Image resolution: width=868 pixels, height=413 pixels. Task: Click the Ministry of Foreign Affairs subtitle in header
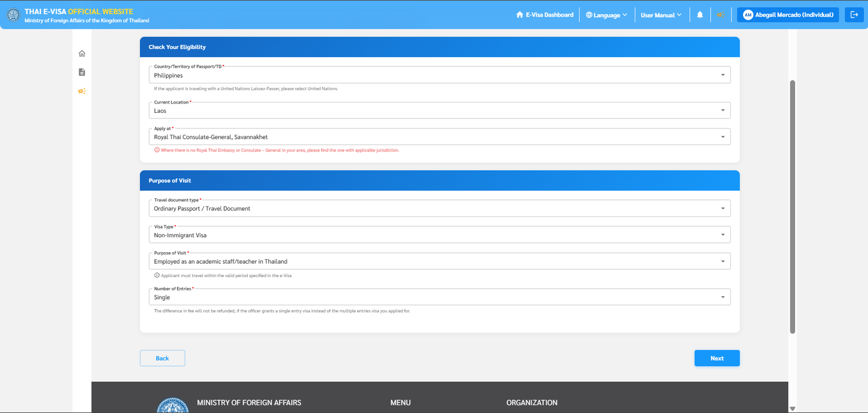[87, 21]
